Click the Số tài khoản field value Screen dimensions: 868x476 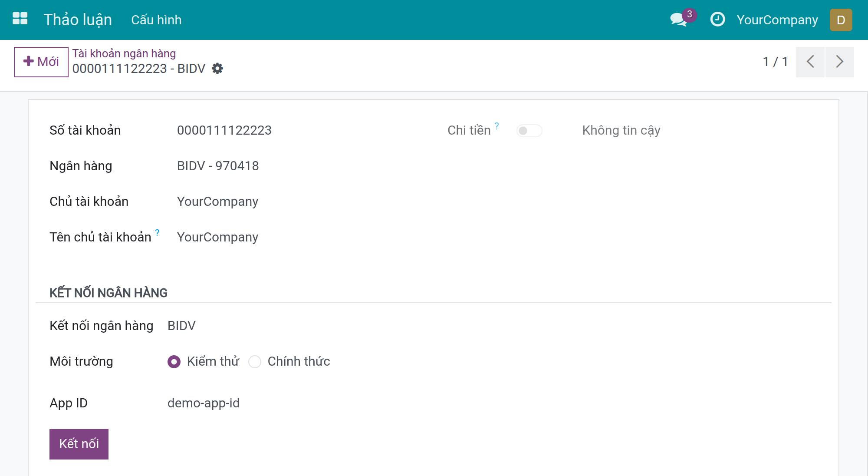(224, 130)
